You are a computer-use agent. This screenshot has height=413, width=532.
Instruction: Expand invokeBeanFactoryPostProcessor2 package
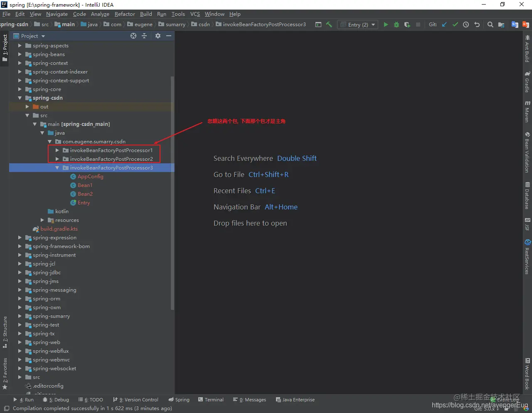[x=57, y=159]
